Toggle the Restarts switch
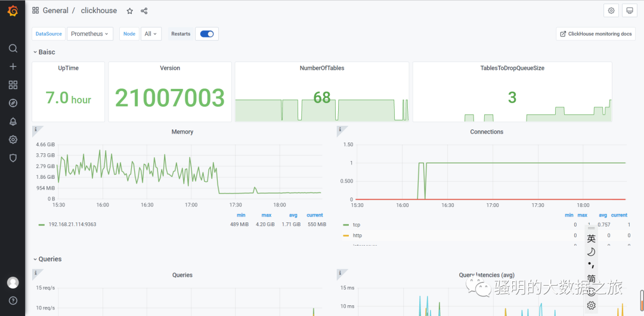The height and width of the screenshot is (316, 644). tap(207, 34)
